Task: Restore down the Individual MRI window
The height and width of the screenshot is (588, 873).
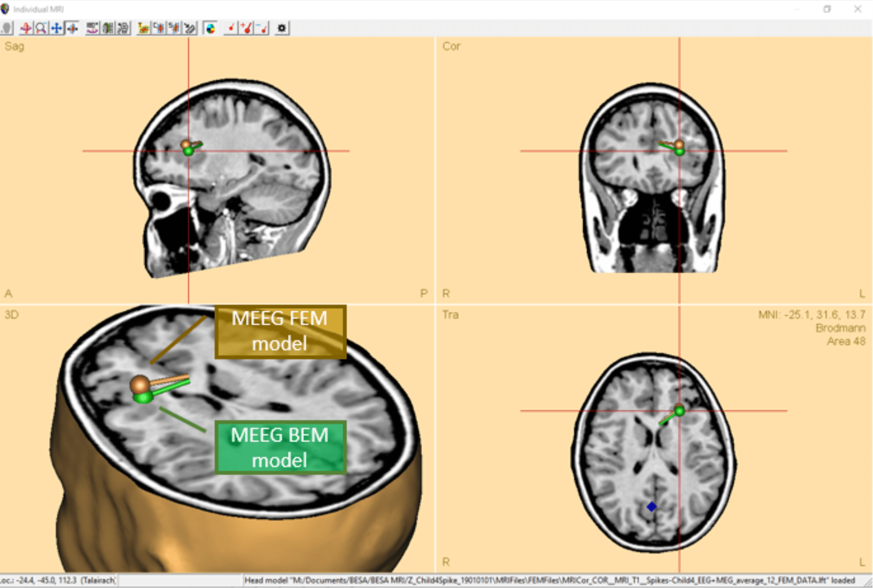Action: (827, 9)
